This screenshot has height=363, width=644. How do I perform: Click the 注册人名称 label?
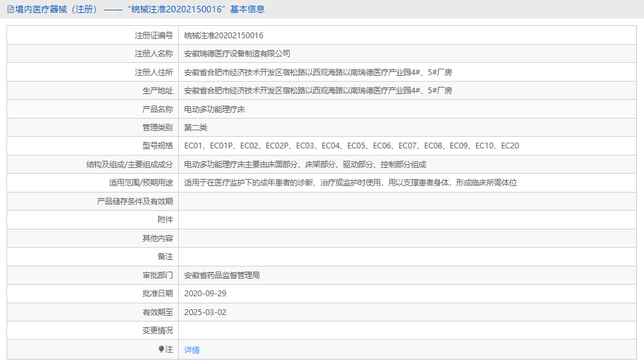point(154,53)
